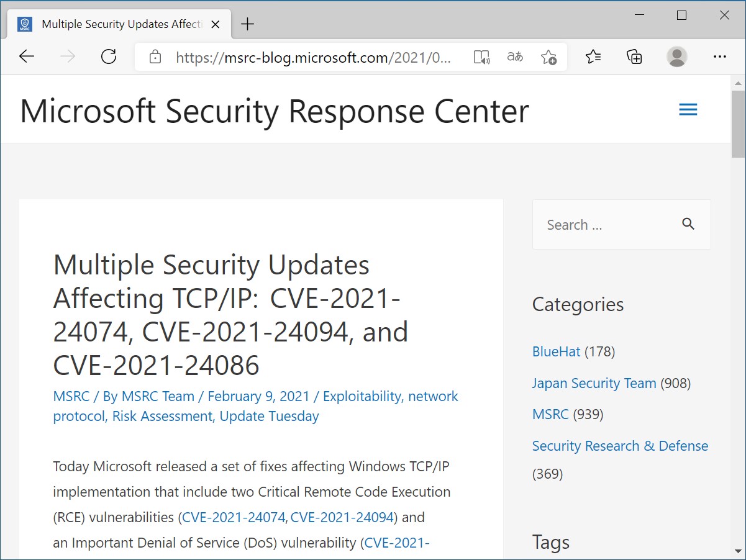Open Collections from the toolbar
The width and height of the screenshot is (746, 560).
click(634, 56)
